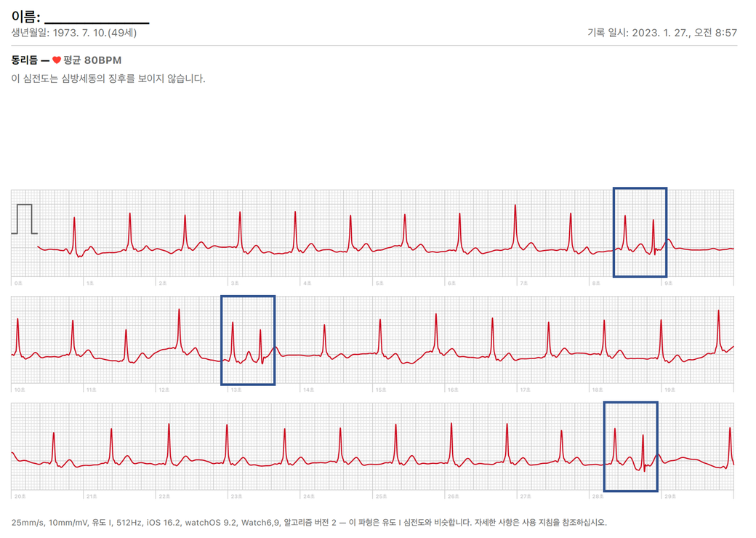Screen dimensions: 756x538
Task: Click the 19초 time marker
Action: click(669, 390)
